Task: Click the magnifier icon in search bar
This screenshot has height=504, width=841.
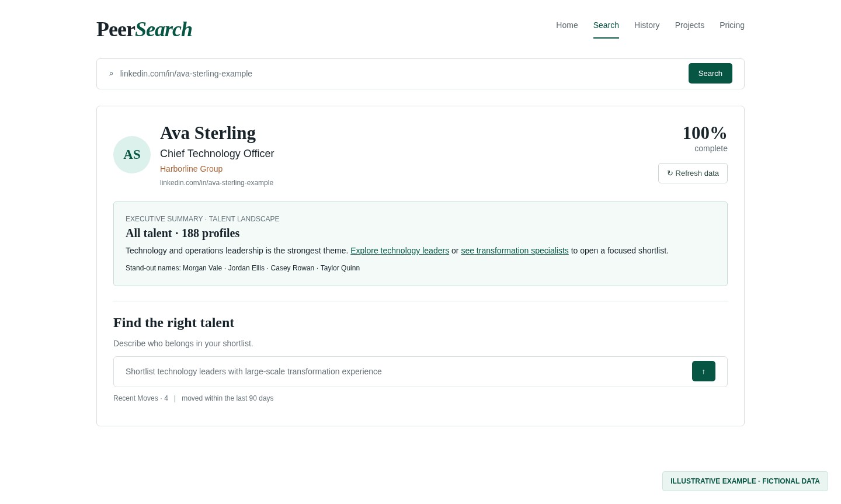Action: point(111,74)
